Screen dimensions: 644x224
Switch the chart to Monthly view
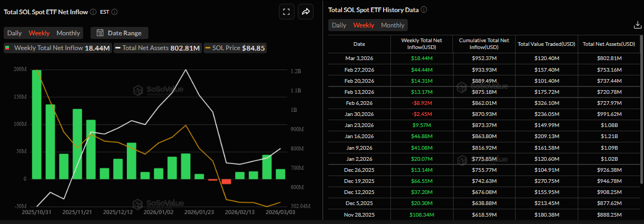pyautogui.click(x=68, y=33)
